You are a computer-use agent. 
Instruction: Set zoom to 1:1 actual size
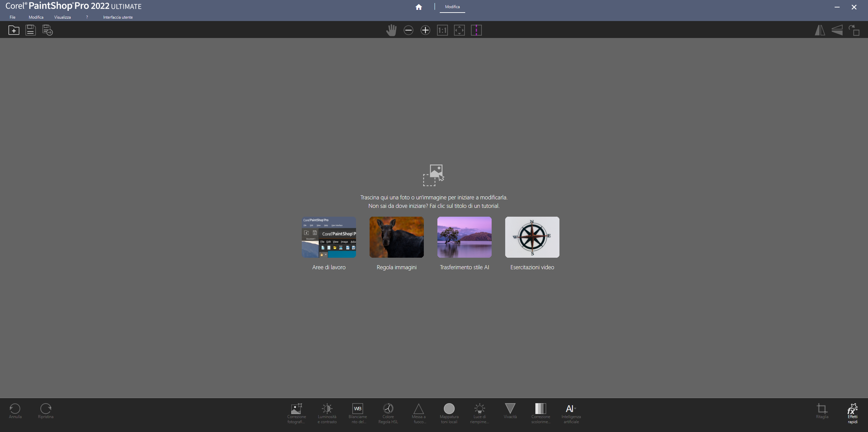click(x=442, y=30)
